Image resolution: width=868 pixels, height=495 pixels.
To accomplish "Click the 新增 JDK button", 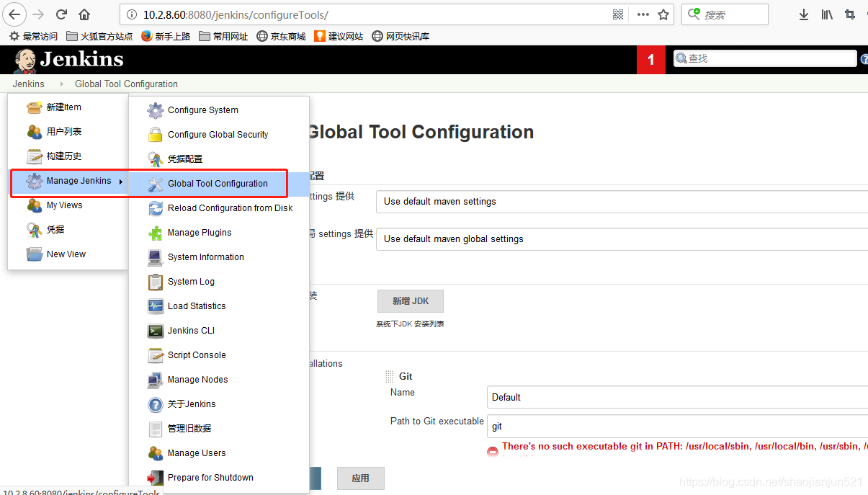I will [x=411, y=301].
